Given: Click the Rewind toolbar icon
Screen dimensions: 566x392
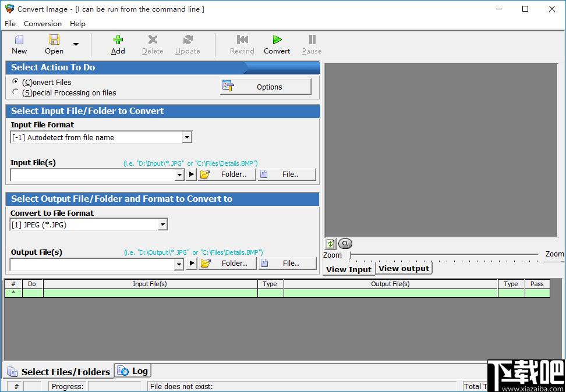Looking at the screenshot, I should tap(242, 40).
